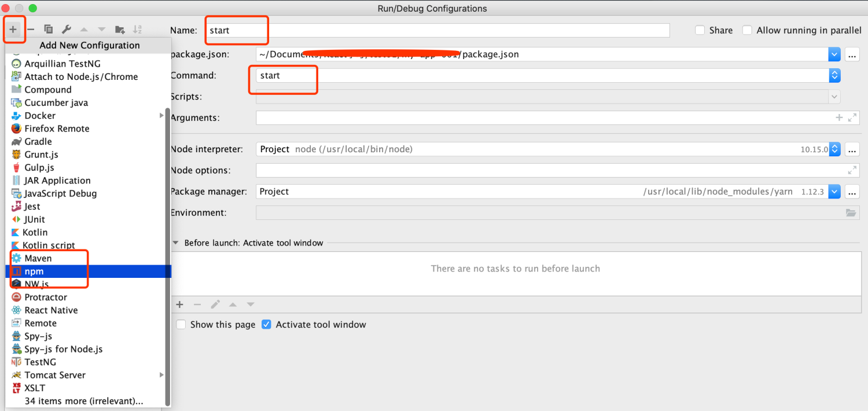Add a before launch task
This screenshot has height=411, width=868.
pos(179,304)
